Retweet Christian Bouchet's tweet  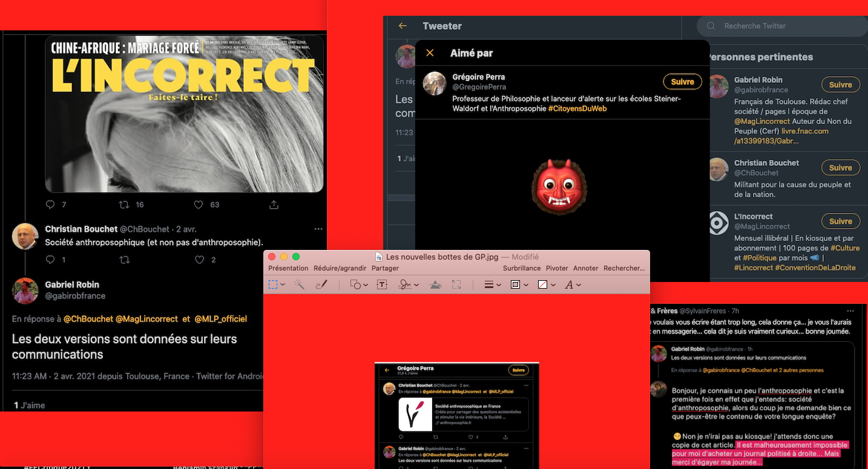coord(125,260)
